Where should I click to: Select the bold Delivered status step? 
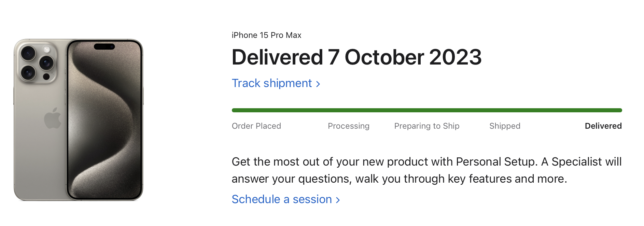(603, 126)
